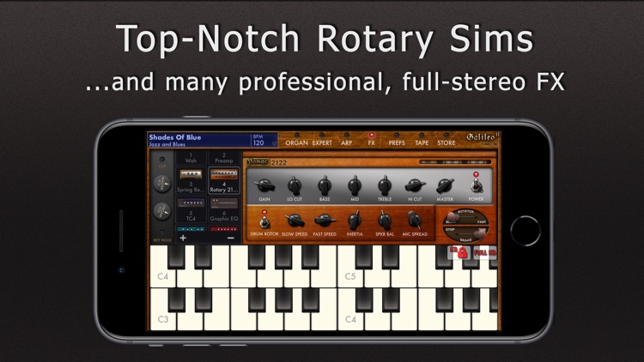
Task: Click the TREBLE knob
Action: pos(385,185)
